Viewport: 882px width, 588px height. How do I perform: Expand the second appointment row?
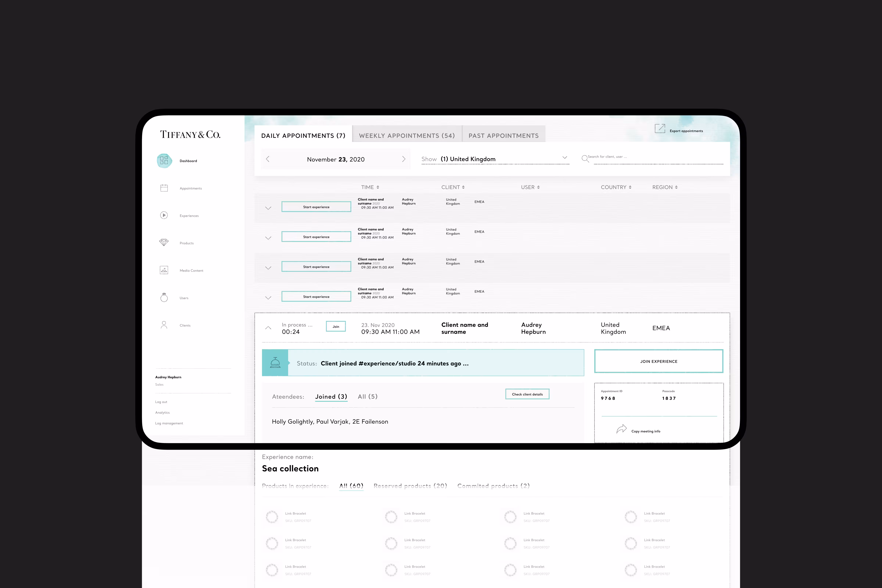click(268, 238)
